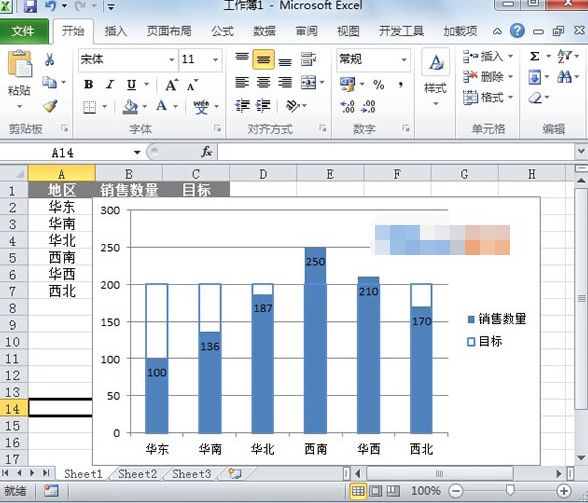Open phonetic guide wén button
Viewport: 588px width, 503px height.
(201, 107)
